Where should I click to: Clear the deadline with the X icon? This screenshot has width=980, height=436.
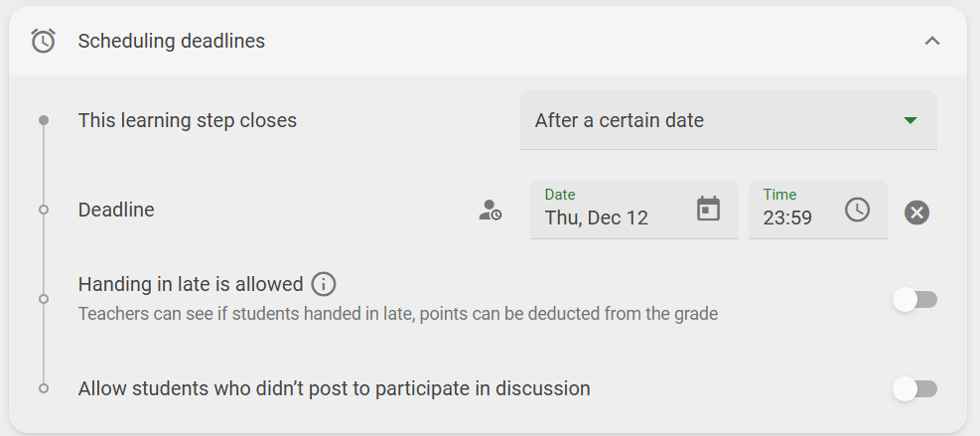click(x=916, y=213)
